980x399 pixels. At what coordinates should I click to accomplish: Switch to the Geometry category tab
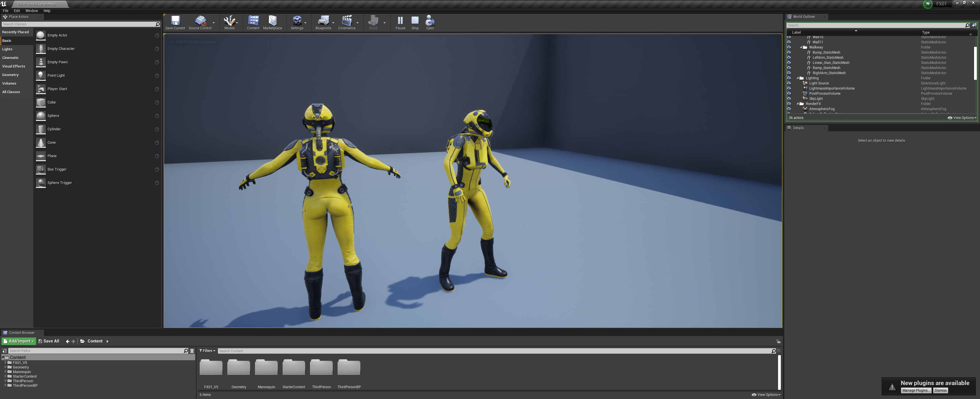click(x=10, y=75)
